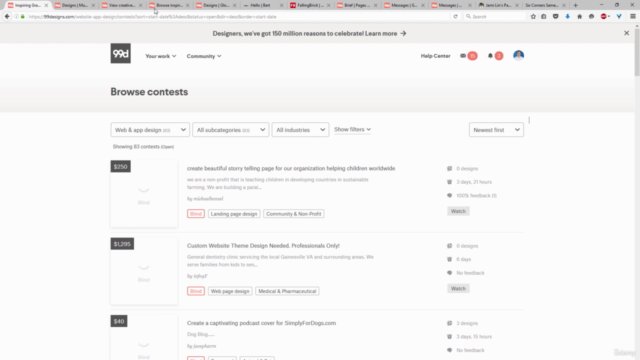This screenshot has height=360, width=640.
Task: Watch the storry telling page contest
Action: point(458,211)
